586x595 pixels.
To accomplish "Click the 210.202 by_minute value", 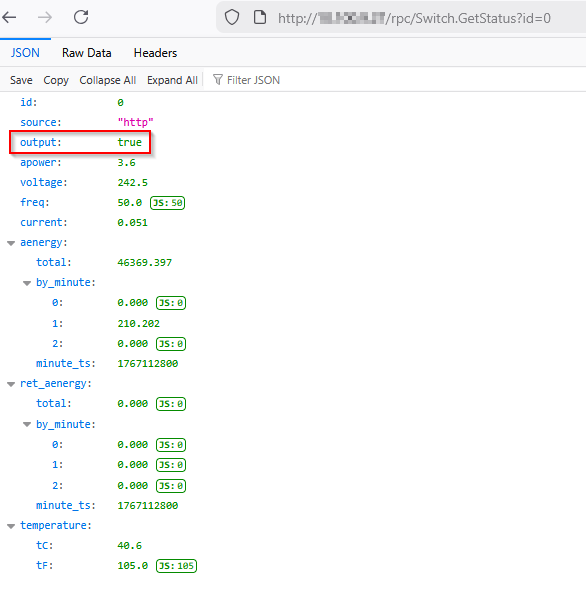I will (x=139, y=324).
